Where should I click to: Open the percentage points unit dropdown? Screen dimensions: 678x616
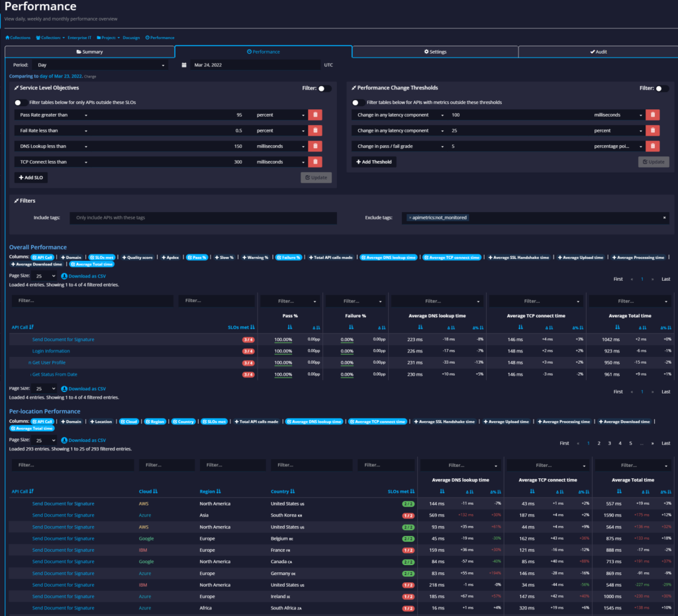point(618,146)
